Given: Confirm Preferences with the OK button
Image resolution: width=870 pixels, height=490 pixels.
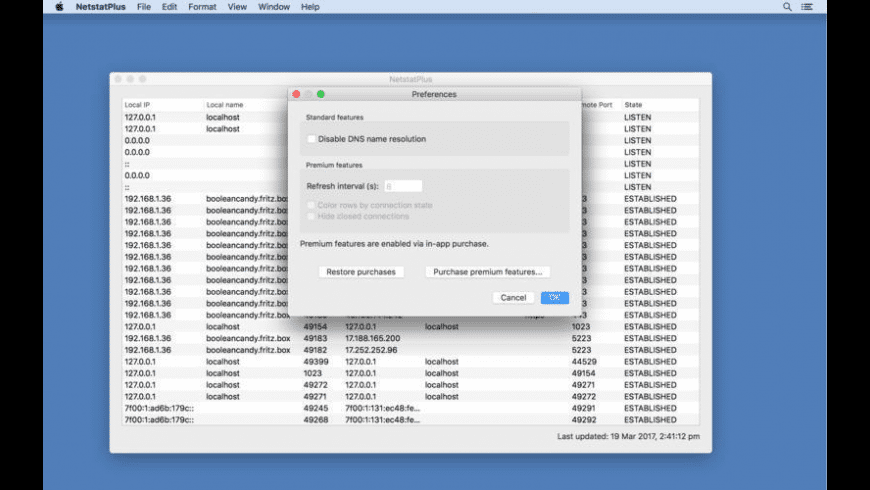Looking at the screenshot, I should (554, 297).
